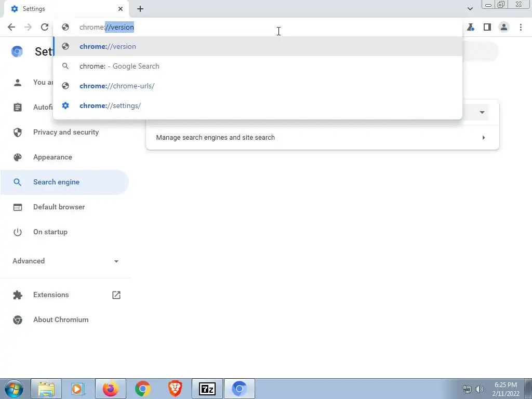The height and width of the screenshot is (399, 532).
Task: Open the three-dot Chromium menu
Action: tap(521, 27)
